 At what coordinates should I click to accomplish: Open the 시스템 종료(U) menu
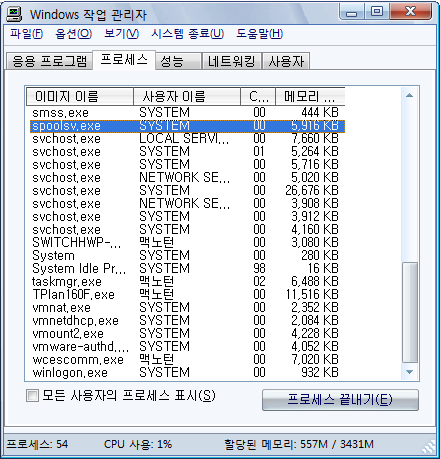pyautogui.click(x=187, y=33)
